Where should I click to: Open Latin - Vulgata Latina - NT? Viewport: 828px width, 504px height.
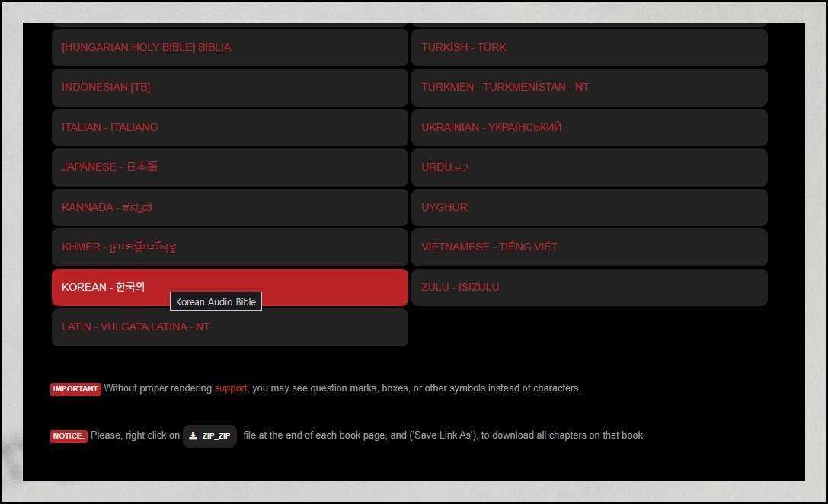click(230, 327)
